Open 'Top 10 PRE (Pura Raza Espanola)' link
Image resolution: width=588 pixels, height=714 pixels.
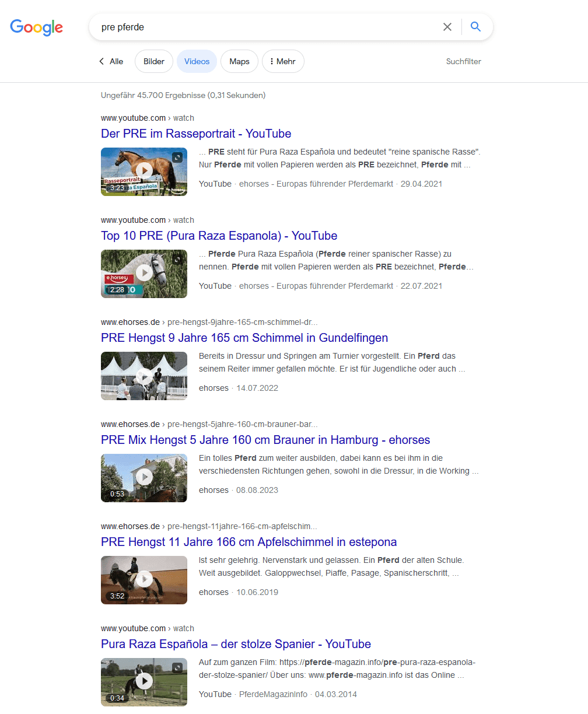tap(219, 236)
